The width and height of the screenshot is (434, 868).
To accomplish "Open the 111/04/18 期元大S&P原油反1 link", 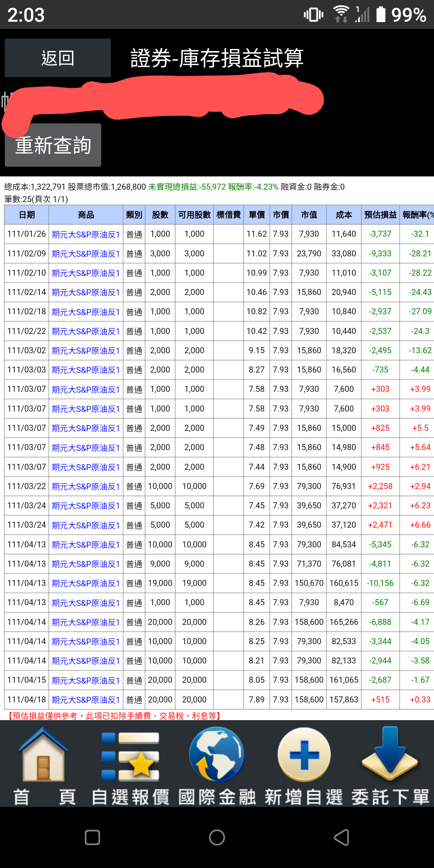I will coord(86,700).
